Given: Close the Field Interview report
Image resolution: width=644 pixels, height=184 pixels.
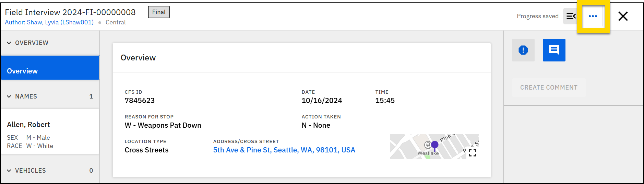Looking at the screenshot, I should tap(623, 16).
